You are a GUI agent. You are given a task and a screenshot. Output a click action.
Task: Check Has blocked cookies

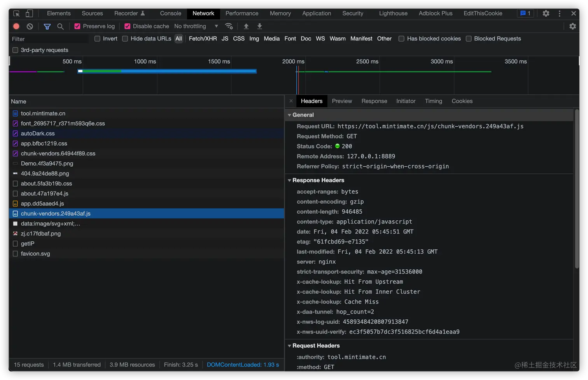pyautogui.click(x=401, y=39)
